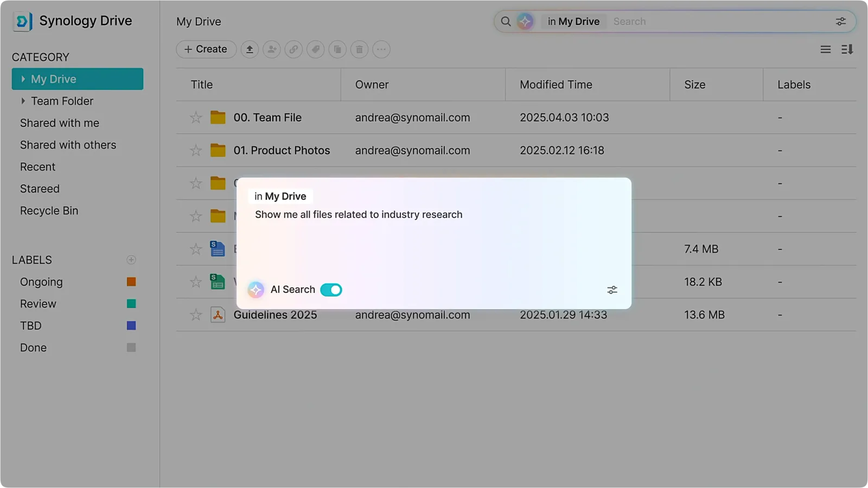This screenshot has height=488, width=868.
Task: Open search filter options in the AI search popup
Action: 612,290
